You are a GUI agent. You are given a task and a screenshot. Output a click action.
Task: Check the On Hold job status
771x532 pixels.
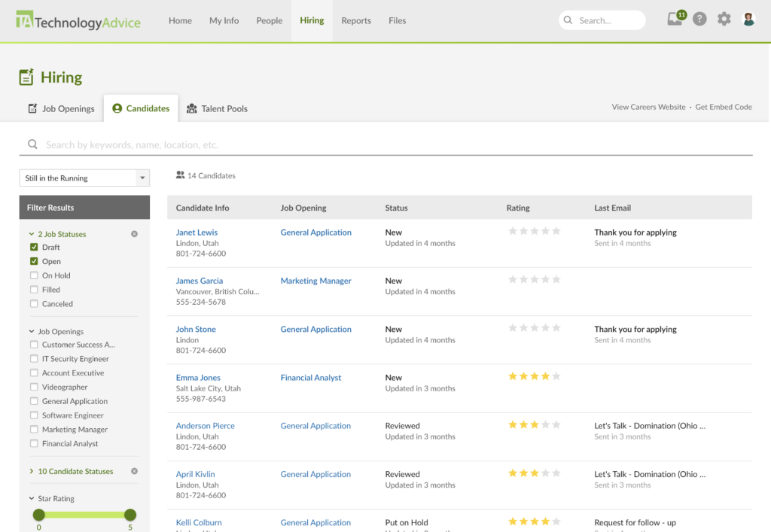[x=34, y=275]
